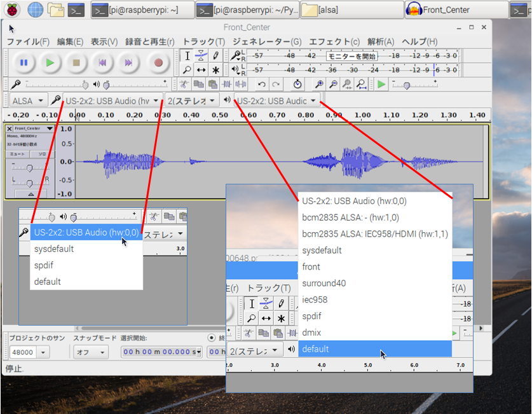Click the small green Play-at-speed button
Screen dimensions: 532x414
[381, 84]
